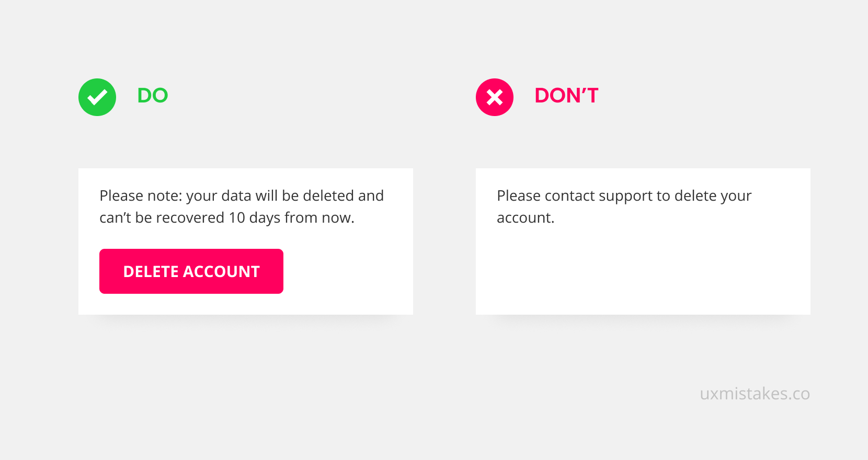Click the pink X cross circle icon
The image size is (868, 460).
tap(495, 97)
